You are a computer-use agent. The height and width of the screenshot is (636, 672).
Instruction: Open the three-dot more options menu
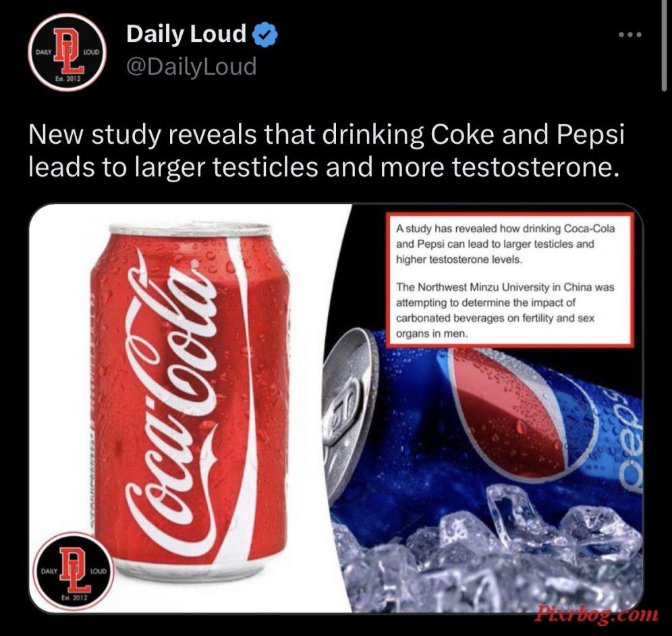(x=630, y=34)
